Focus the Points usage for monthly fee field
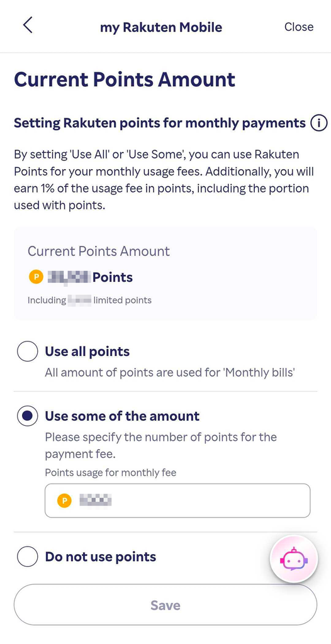This screenshot has width=331, height=644. [177, 500]
